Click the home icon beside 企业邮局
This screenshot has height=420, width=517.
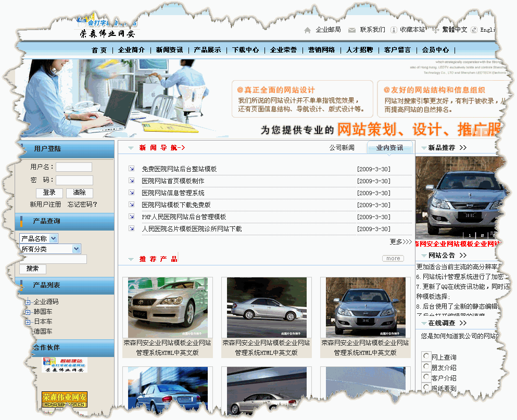[x=308, y=30]
